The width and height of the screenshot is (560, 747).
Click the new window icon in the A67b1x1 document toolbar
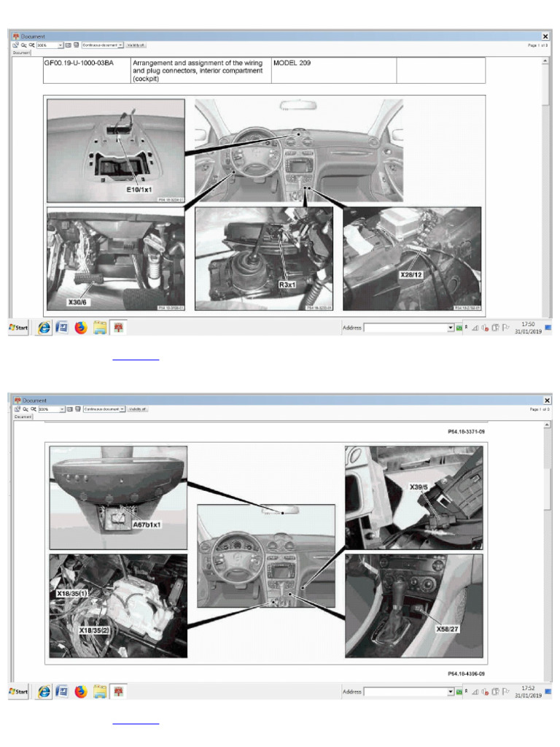click(17, 409)
